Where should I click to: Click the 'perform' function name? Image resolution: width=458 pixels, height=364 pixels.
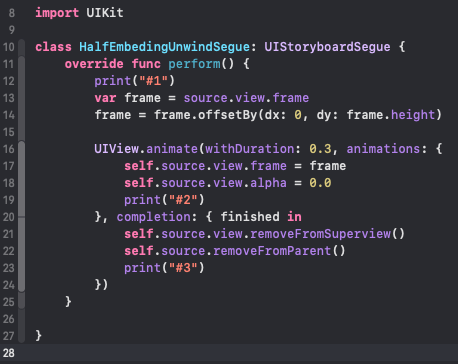194,64
